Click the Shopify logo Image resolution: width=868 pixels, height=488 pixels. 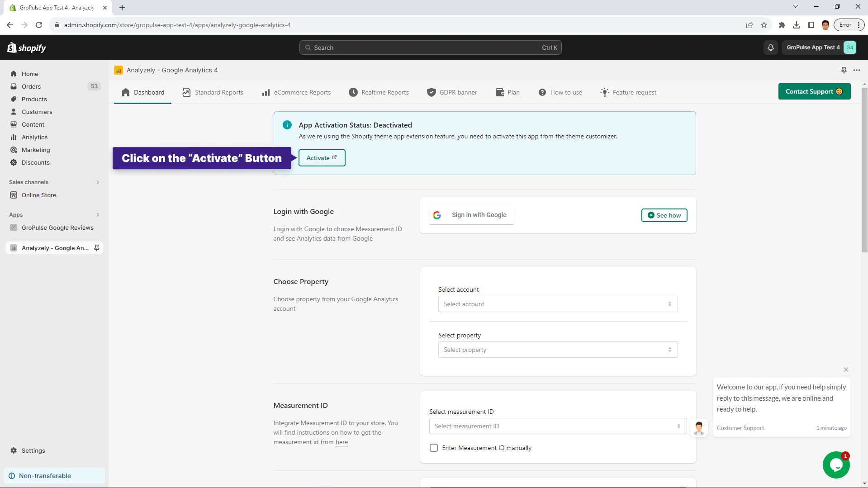(x=27, y=47)
